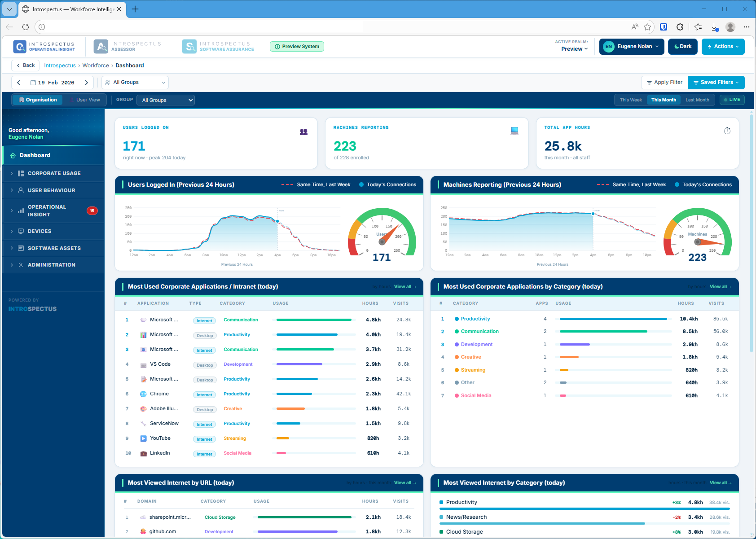
Task: Switch to User View
Action: click(x=84, y=100)
